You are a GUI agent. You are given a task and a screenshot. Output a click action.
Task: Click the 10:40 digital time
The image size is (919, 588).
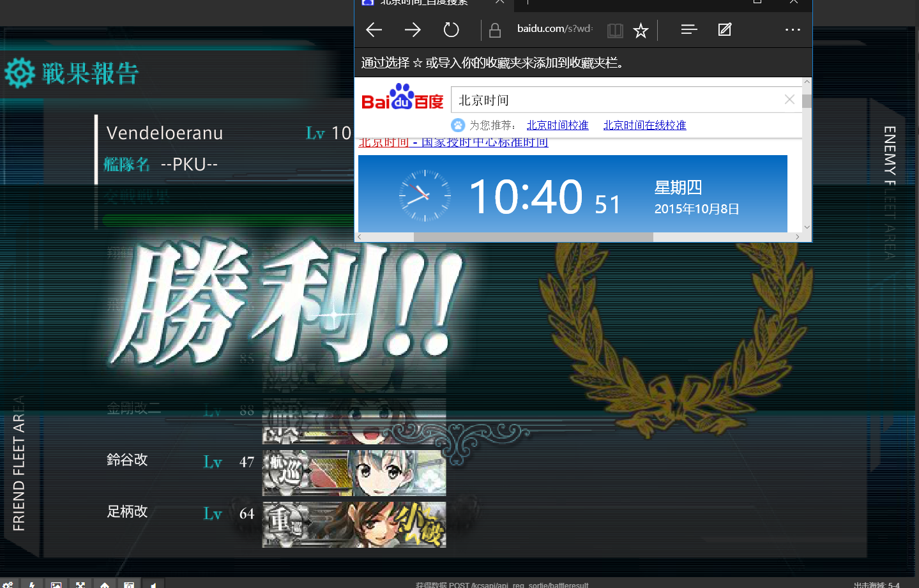tap(526, 197)
